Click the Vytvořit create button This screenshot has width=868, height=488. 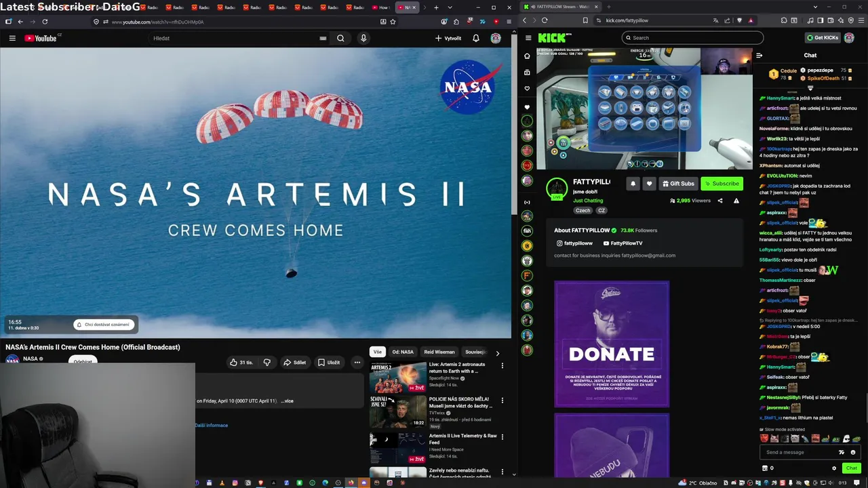448,38
